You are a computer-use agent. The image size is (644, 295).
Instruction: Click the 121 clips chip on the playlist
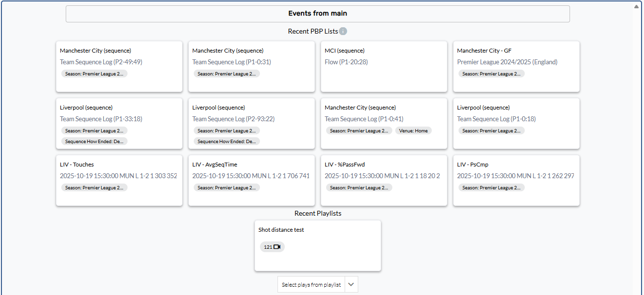tap(272, 247)
